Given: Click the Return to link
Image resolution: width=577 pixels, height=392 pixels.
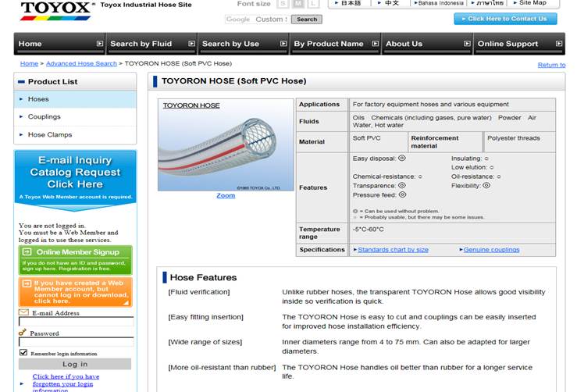Looking at the screenshot, I should tap(551, 65).
